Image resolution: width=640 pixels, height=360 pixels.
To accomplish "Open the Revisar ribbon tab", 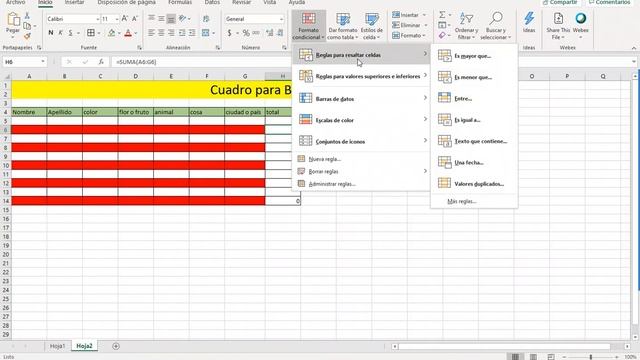I will click(242, 2).
